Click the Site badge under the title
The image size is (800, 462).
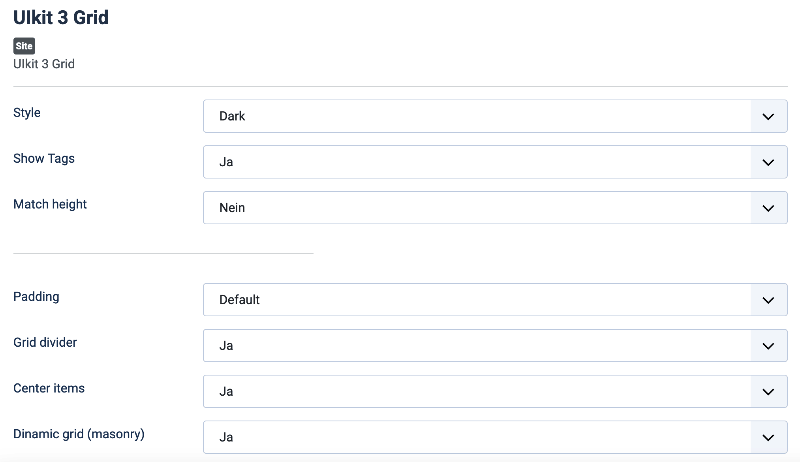24,46
